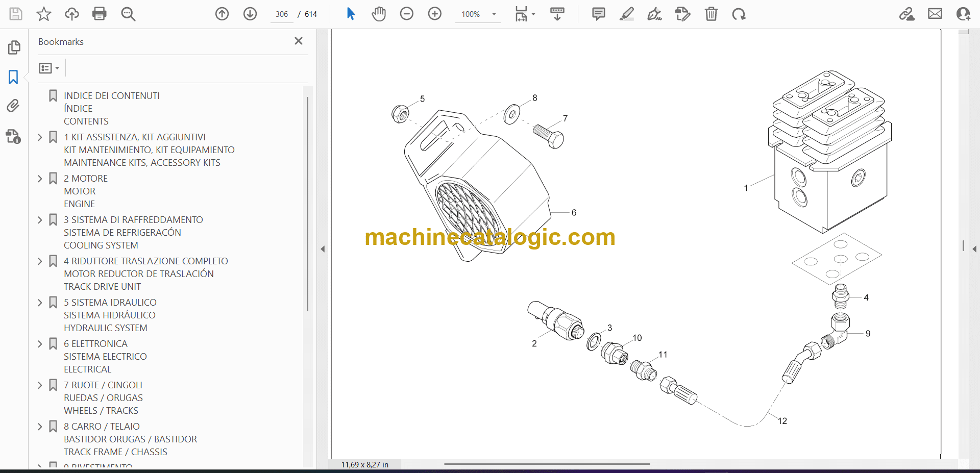This screenshot has width=980, height=473.
Task: Open the document security panel icon
Action: point(13,136)
